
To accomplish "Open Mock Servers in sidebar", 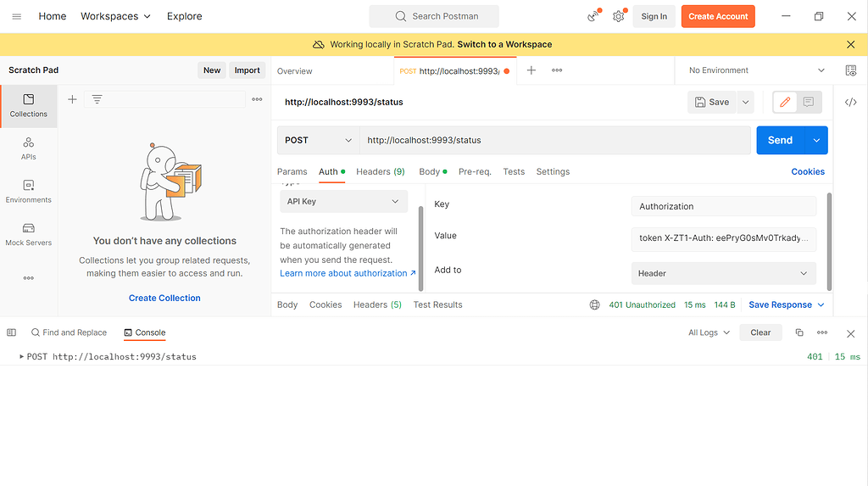I will 29,234.
